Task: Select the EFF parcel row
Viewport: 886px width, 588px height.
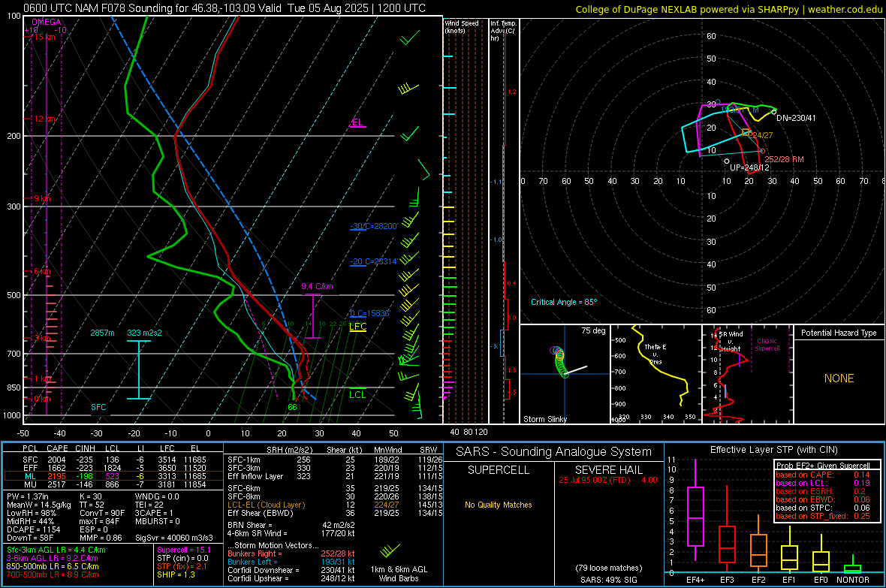Action: (x=113, y=468)
